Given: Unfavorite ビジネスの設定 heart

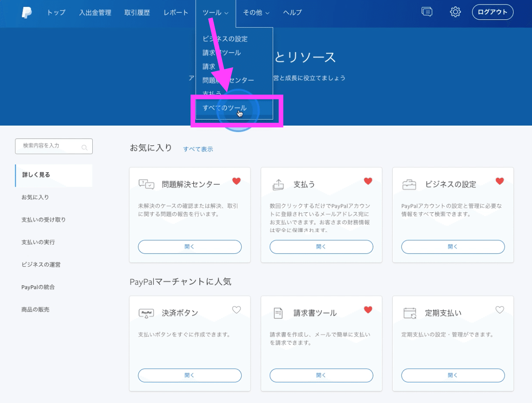Looking at the screenshot, I should [500, 181].
